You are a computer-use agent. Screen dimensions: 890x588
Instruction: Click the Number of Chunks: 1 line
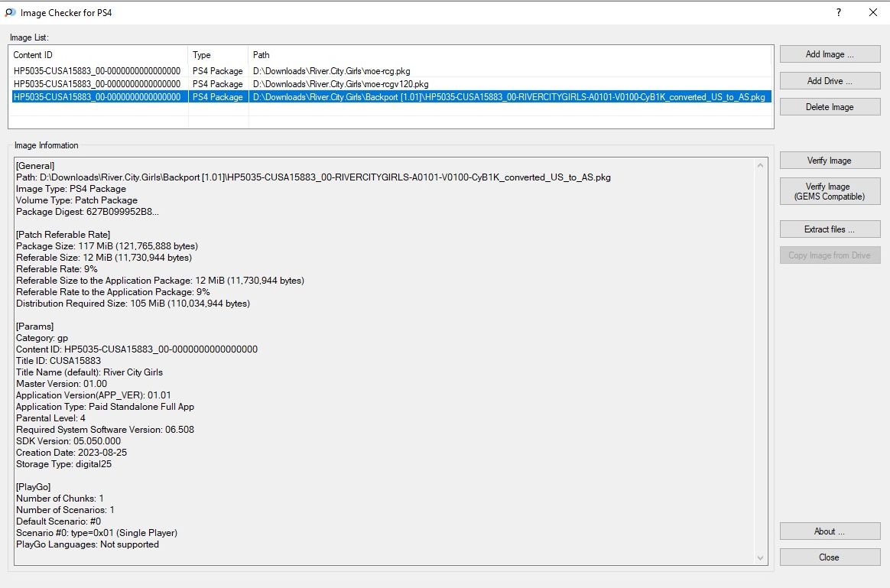click(60, 499)
